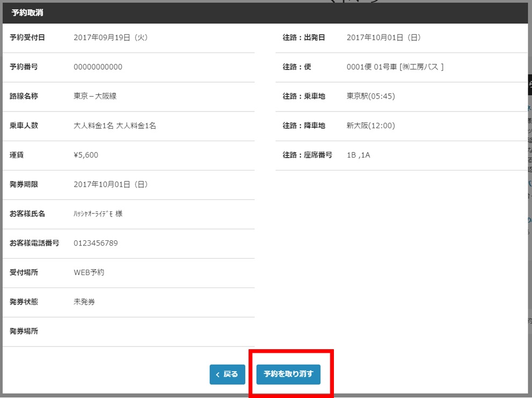The height and width of the screenshot is (398, 532).
Task: Click the drop-off place 新大阪(12:00)
Action: tap(370, 126)
